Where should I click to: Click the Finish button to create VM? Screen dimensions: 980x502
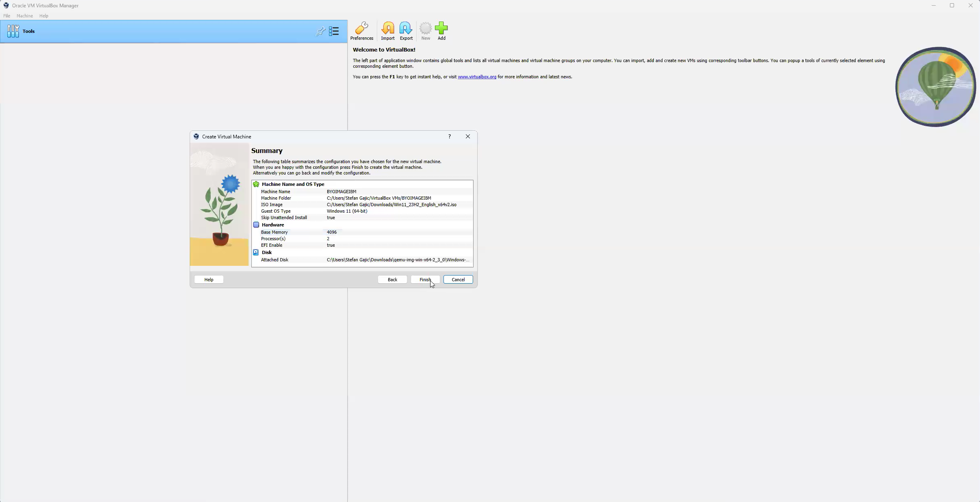(x=425, y=279)
